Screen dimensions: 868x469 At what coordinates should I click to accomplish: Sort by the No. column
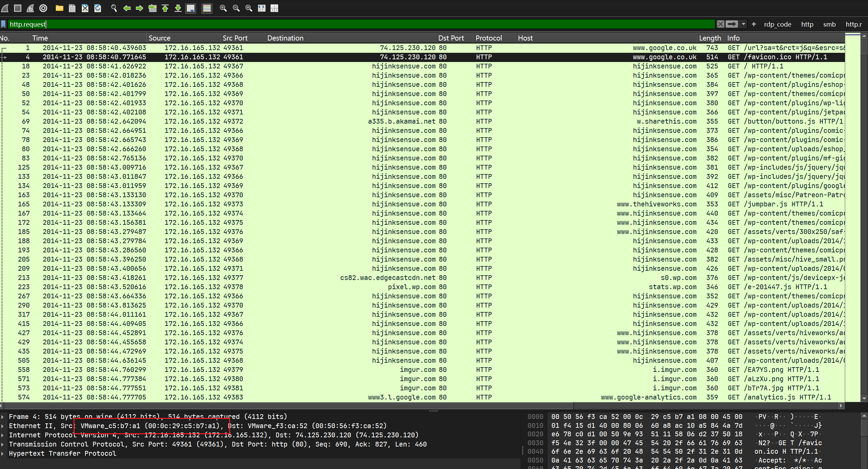tap(15, 38)
